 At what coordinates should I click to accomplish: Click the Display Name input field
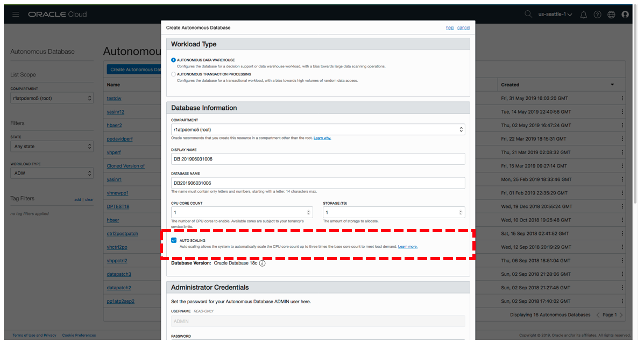318,159
